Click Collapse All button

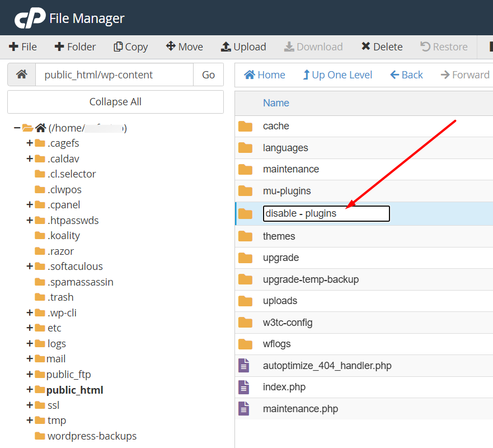click(115, 102)
